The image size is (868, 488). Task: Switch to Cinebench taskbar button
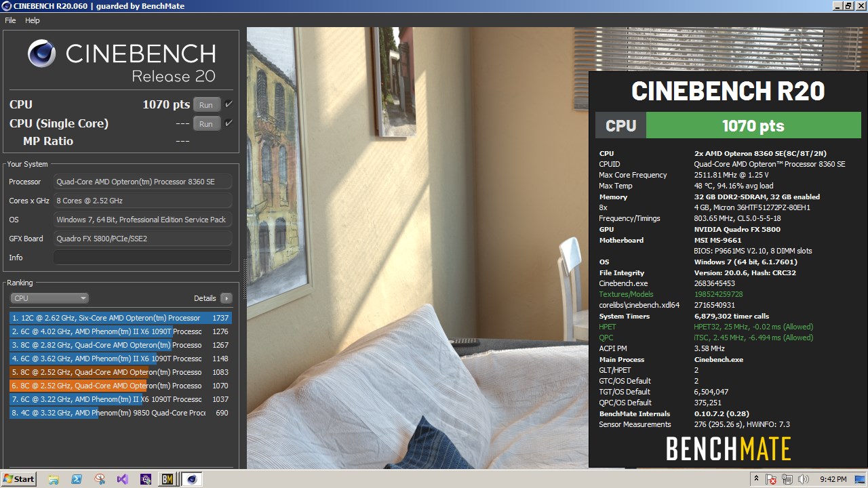point(192,479)
